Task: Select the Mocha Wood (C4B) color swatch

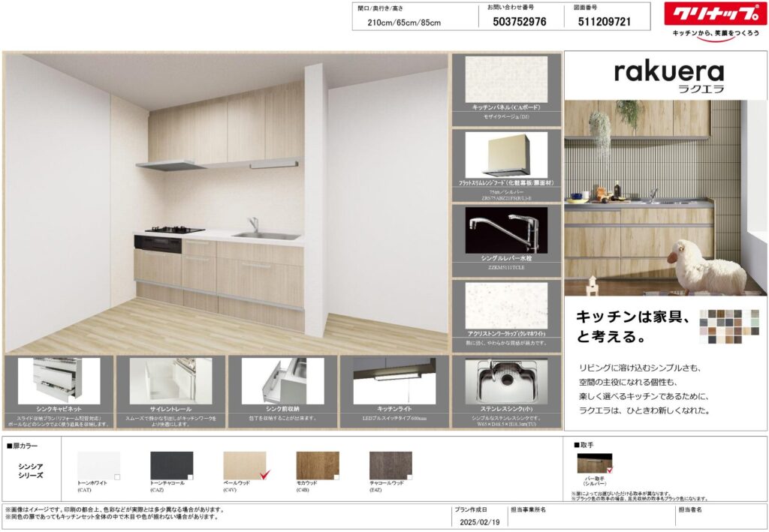Action: pos(317,464)
